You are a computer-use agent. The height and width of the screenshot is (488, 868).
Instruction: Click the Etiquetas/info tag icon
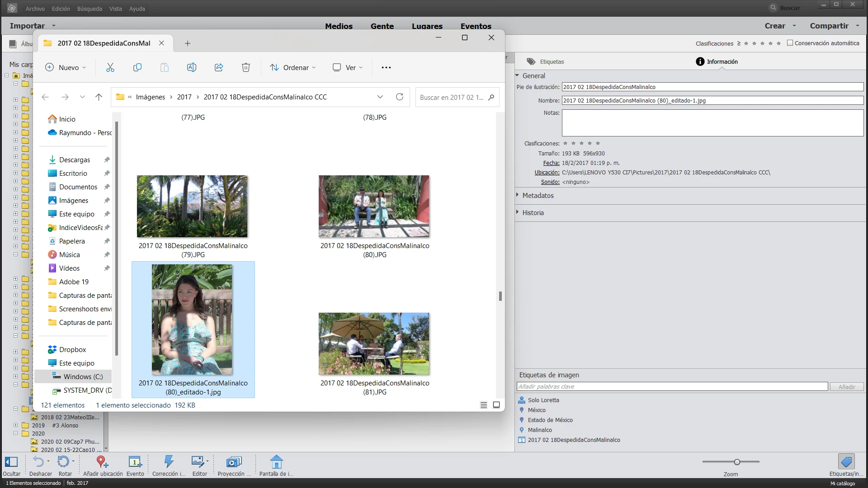click(846, 462)
